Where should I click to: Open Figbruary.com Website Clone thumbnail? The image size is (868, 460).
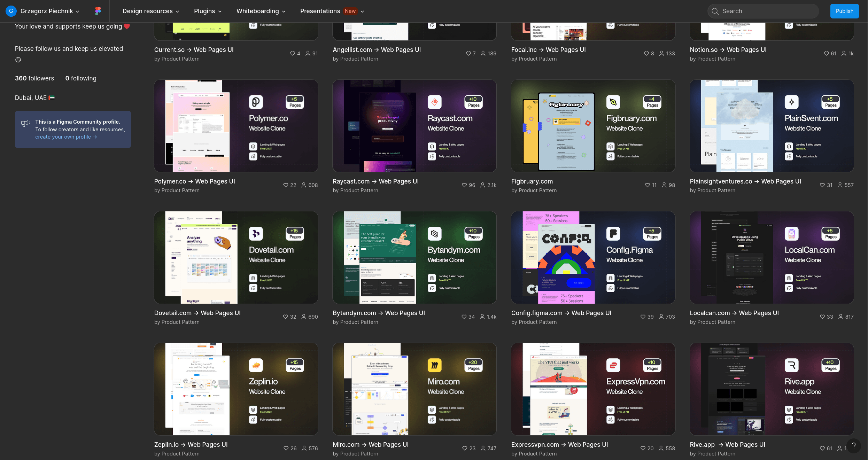click(x=593, y=126)
